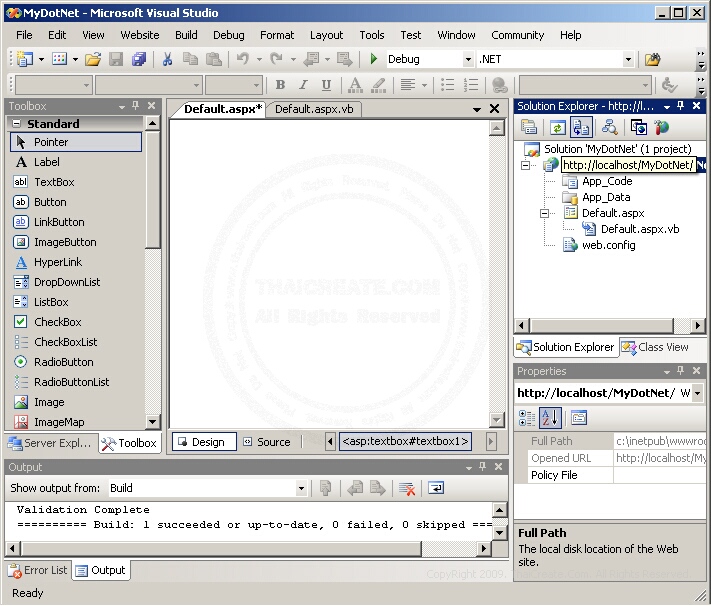
Task: Switch to the Class View tab
Action: [655, 347]
